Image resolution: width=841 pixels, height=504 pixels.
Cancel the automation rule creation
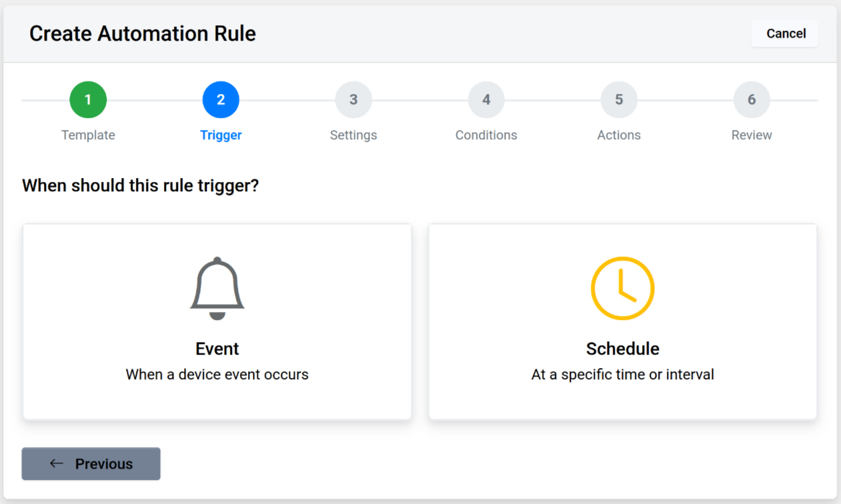pos(786,33)
